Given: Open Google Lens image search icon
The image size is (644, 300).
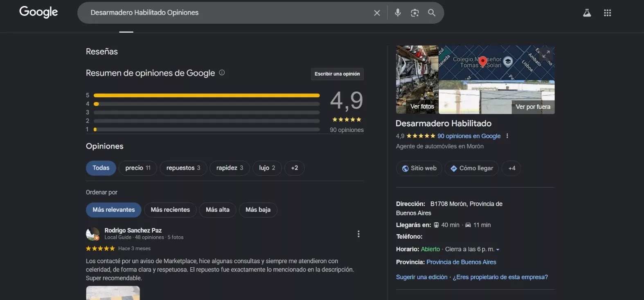Looking at the screenshot, I should (414, 13).
